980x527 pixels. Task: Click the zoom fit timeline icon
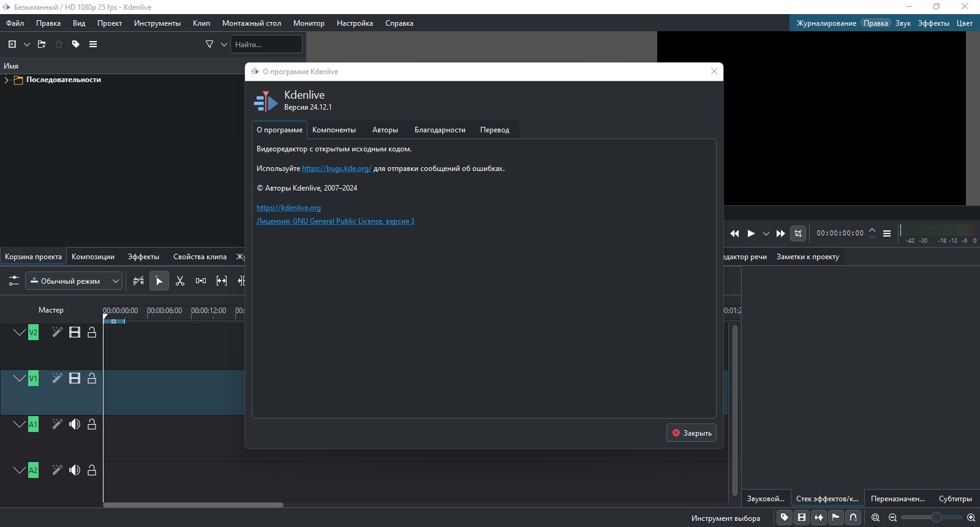[x=875, y=518]
